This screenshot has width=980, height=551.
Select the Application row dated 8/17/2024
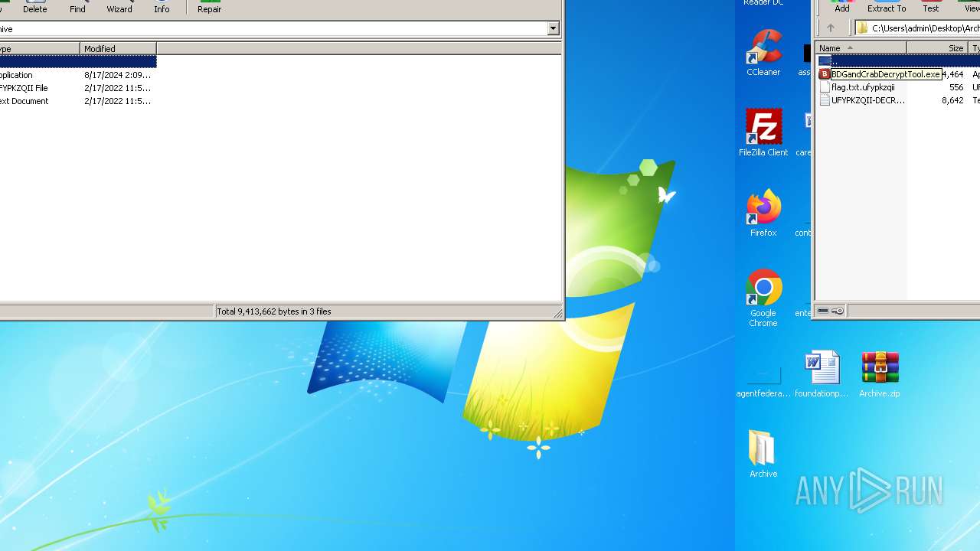click(78, 75)
